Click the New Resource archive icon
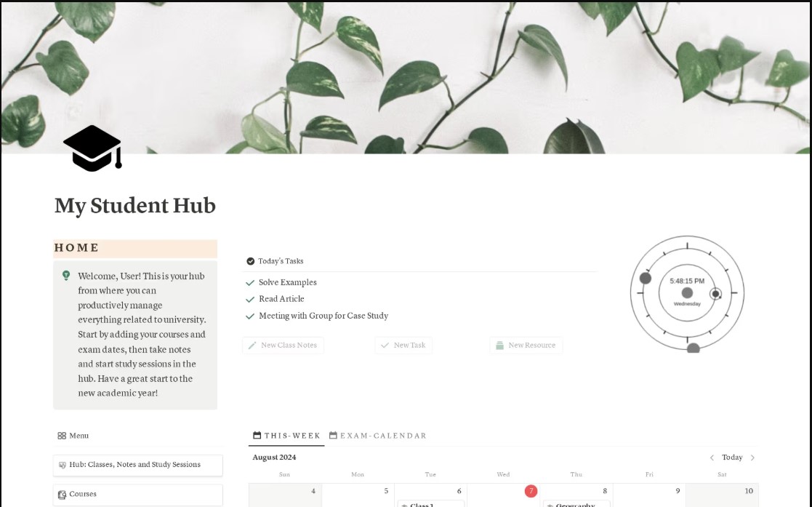This screenshot has height=507, width=812. (499, 346)
